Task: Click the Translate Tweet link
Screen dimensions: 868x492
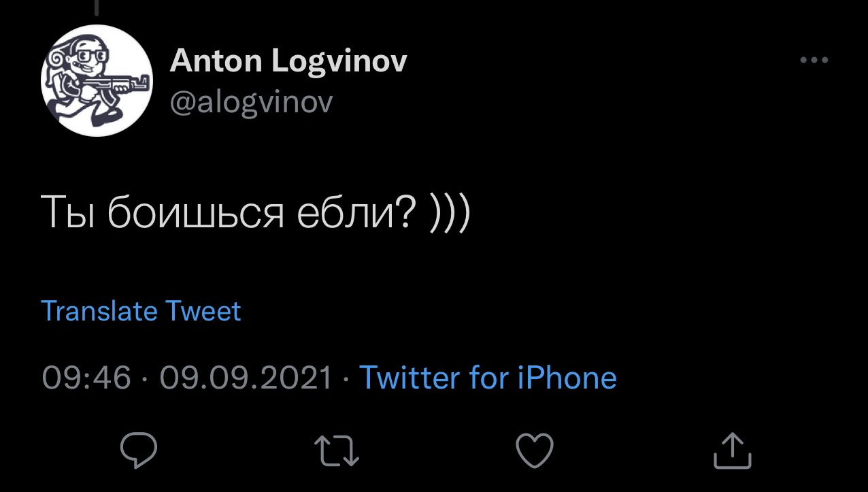Action: point(141,311)
